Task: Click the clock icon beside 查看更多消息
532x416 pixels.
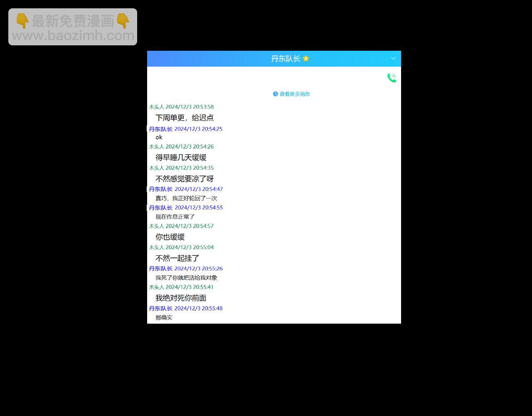Action: click(x=275, y=94)
